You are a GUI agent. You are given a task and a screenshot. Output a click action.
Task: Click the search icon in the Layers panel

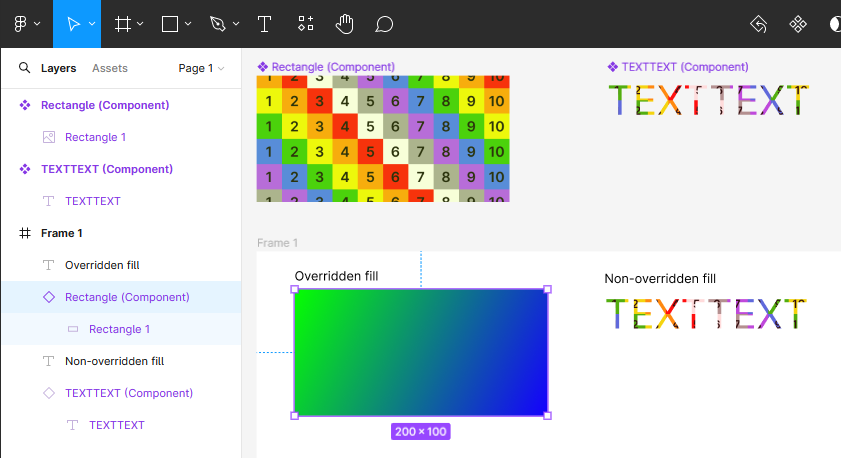pos(24,68)
